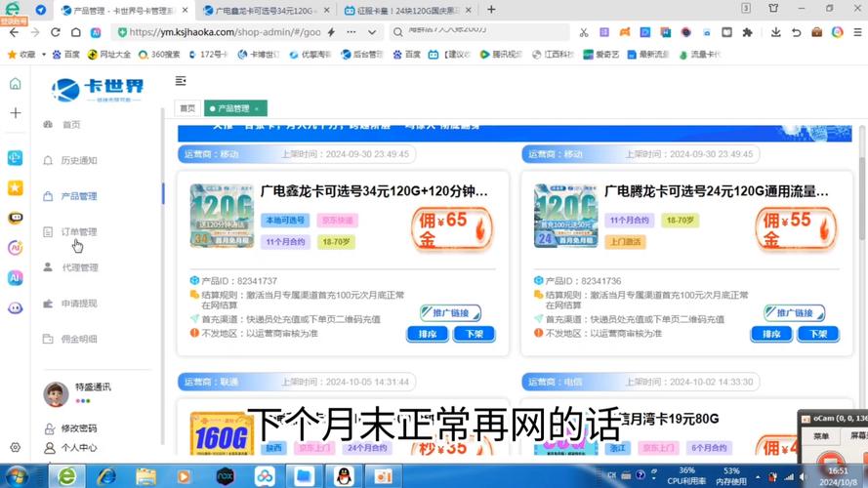Select 产品管理 in the sidebar
This screenshot has width=868, height=488.
pos(79,196)
